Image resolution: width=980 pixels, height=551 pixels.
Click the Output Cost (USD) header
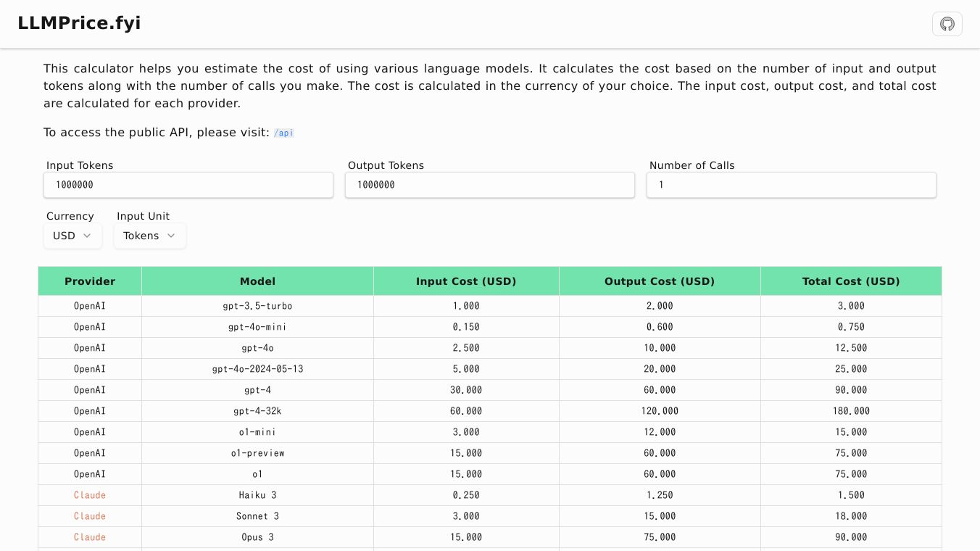pos(660,281)
